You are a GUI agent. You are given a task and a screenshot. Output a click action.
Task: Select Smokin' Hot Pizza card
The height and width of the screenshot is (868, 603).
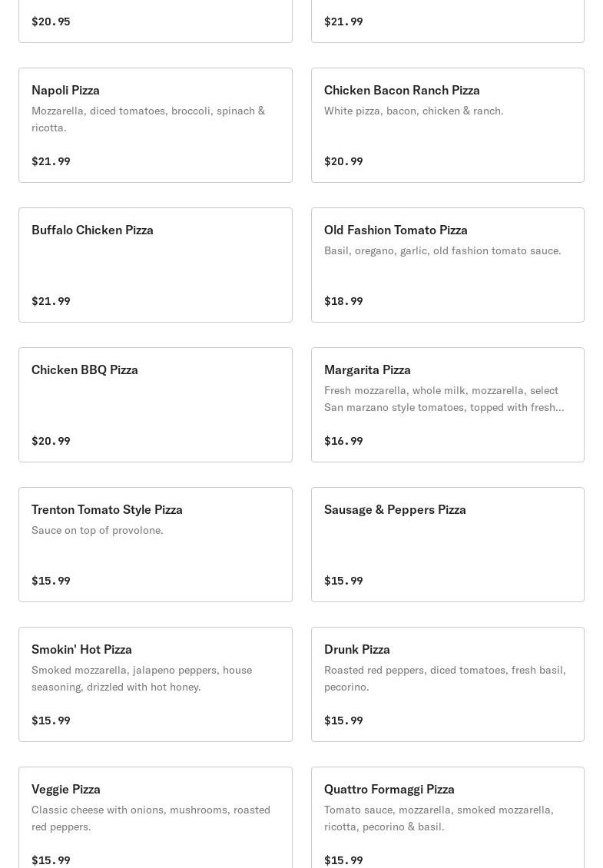coord(155,684)
